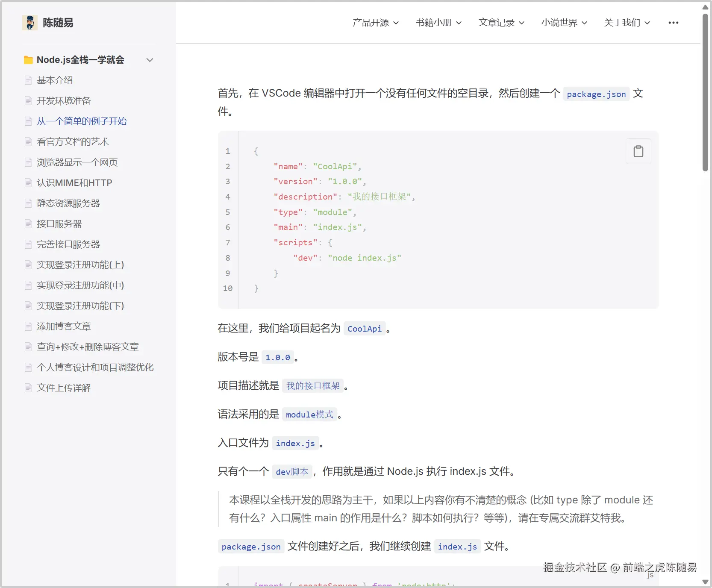Click the inline package.json tag in first paragraph
This screenshot has height=588, width=712.
[596, 94]
